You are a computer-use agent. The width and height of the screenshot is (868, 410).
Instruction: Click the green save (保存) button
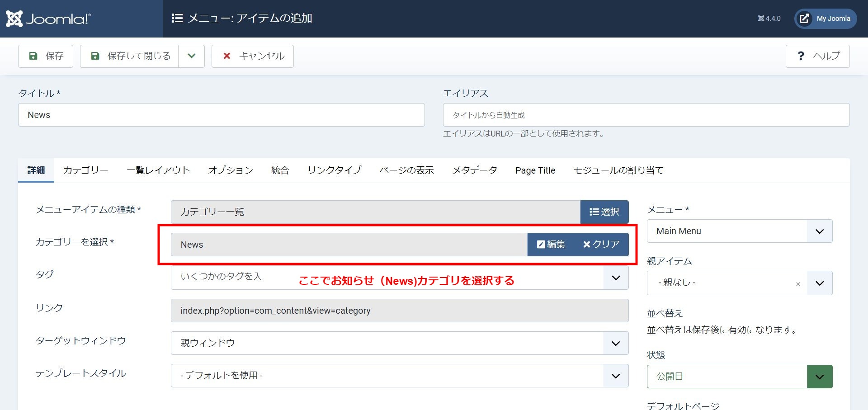(x=46, y=56)
